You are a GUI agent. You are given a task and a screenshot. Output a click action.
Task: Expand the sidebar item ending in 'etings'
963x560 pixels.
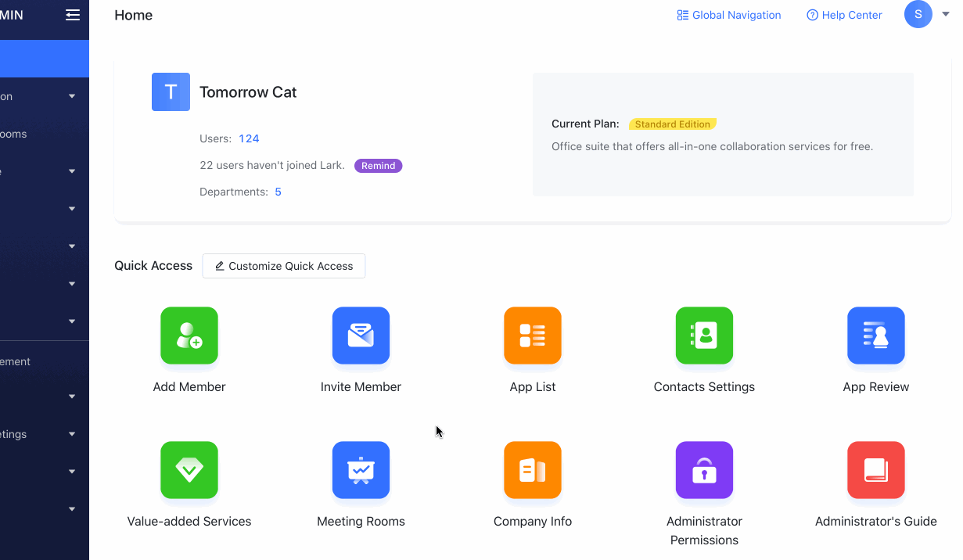click(71, 434)
